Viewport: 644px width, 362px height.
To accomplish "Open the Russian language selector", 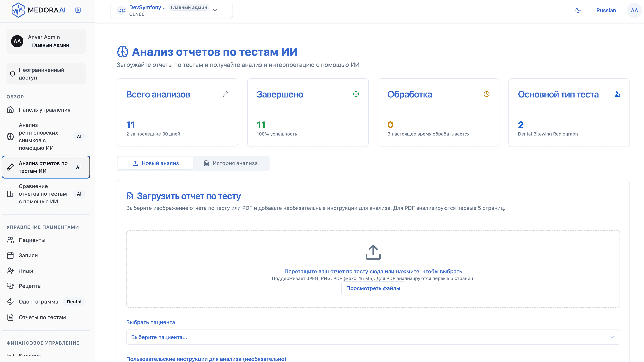I will pyautogui.click(x=606, y=10).
